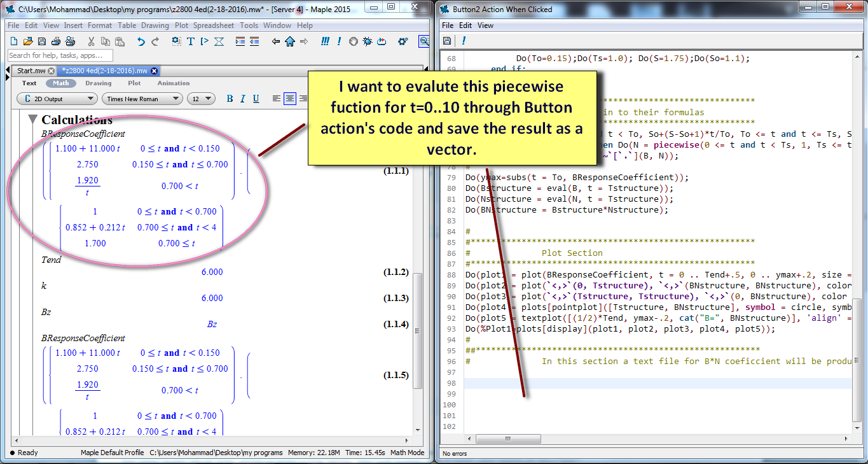Viewport: 868px width, 464px height.
Task: Save the Maple worksheet
Action: (x=42, y=41)
